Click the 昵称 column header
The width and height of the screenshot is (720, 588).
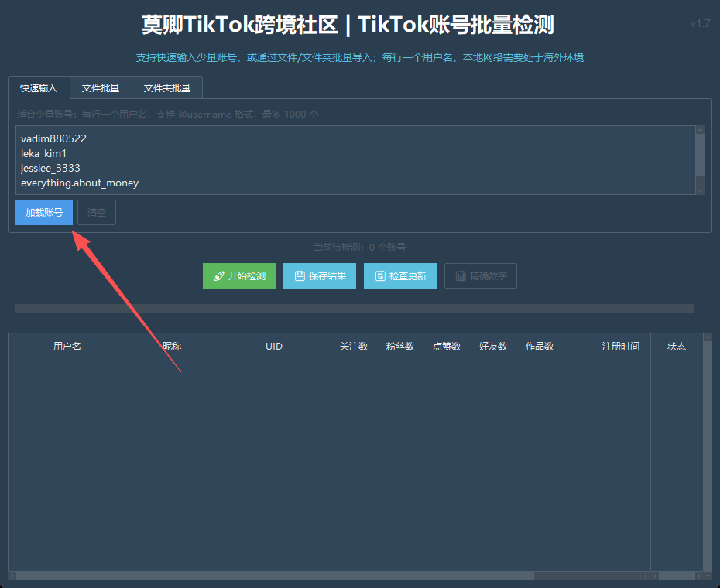pos(172,346)
